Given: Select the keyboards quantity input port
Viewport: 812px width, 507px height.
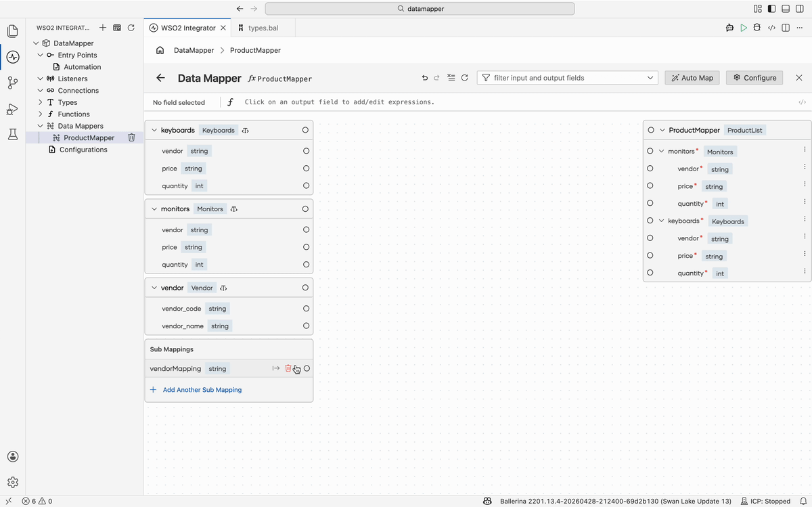Looking at the screenshot, I should pyautogui.click(x=307, y=185).
